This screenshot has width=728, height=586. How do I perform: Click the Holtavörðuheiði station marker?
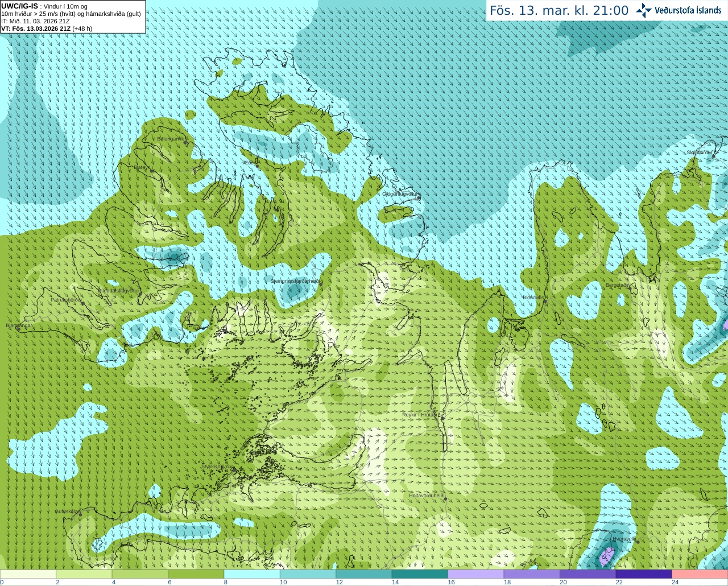445,499
